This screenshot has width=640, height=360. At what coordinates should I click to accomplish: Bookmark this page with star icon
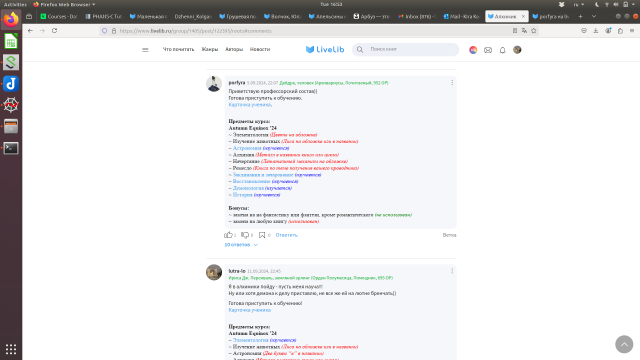point(533,31)
